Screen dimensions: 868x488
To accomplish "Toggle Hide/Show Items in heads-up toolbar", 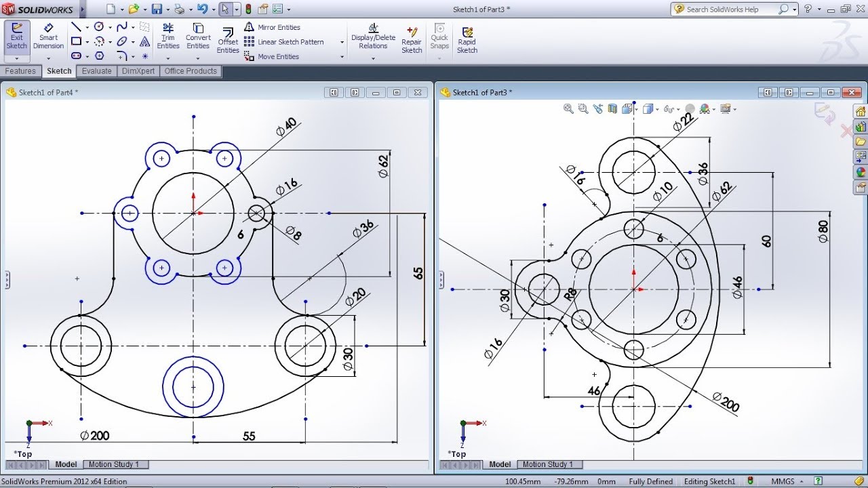I will (x=669, y=108).
